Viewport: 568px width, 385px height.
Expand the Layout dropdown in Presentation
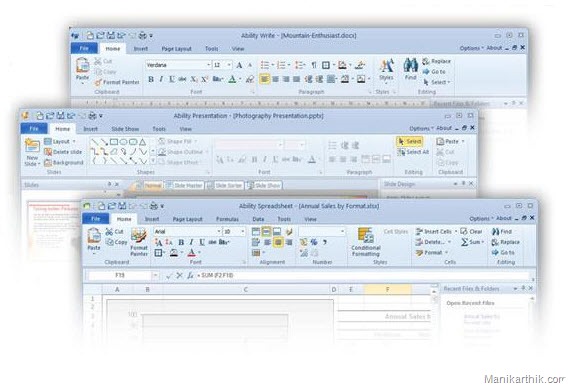(74, 142)
